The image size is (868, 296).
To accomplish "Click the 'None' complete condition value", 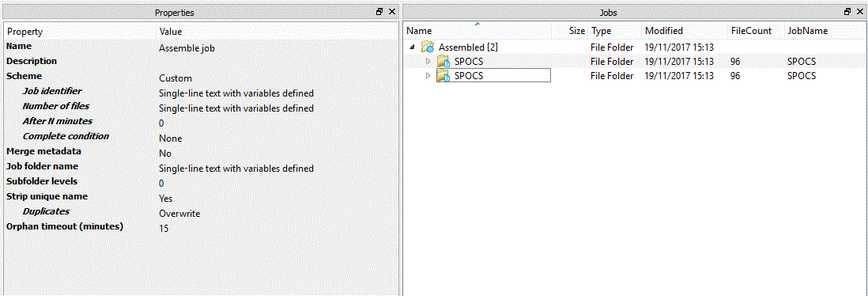I will tap(171, 138).
